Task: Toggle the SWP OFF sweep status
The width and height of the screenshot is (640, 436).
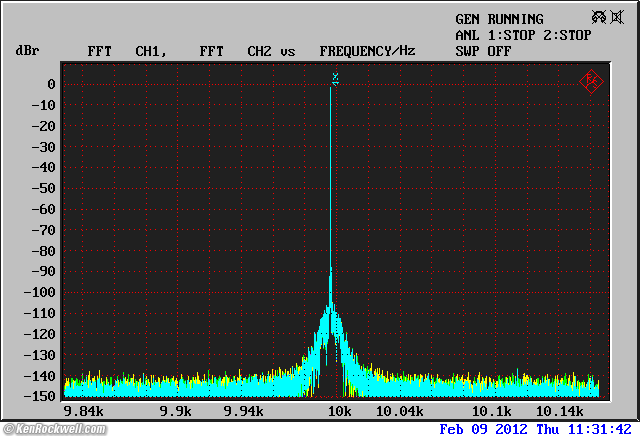Action: [483, 50]
